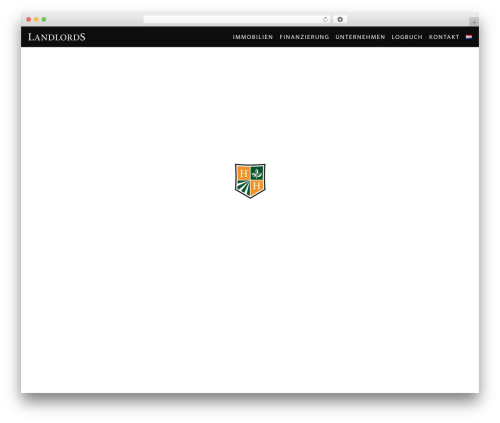Close the window with the red button
The image size is (500, 423).
pos(29,19)
